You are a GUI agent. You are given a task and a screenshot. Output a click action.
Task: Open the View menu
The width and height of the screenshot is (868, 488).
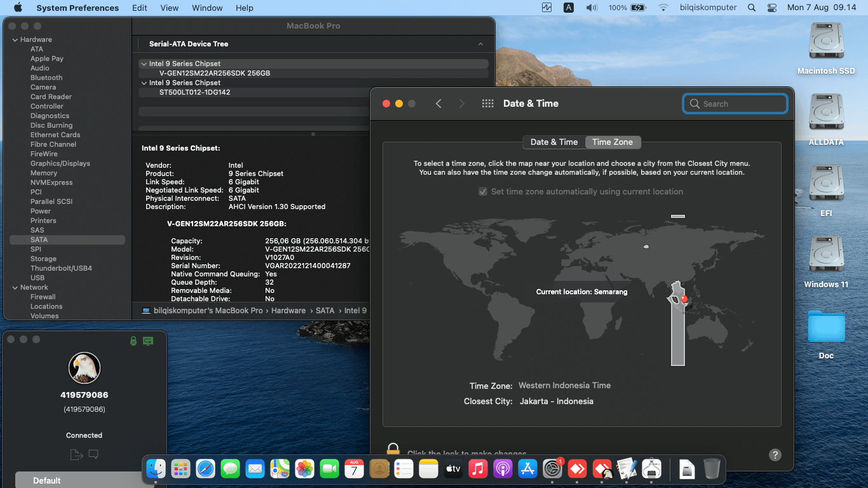pos(170,8)
